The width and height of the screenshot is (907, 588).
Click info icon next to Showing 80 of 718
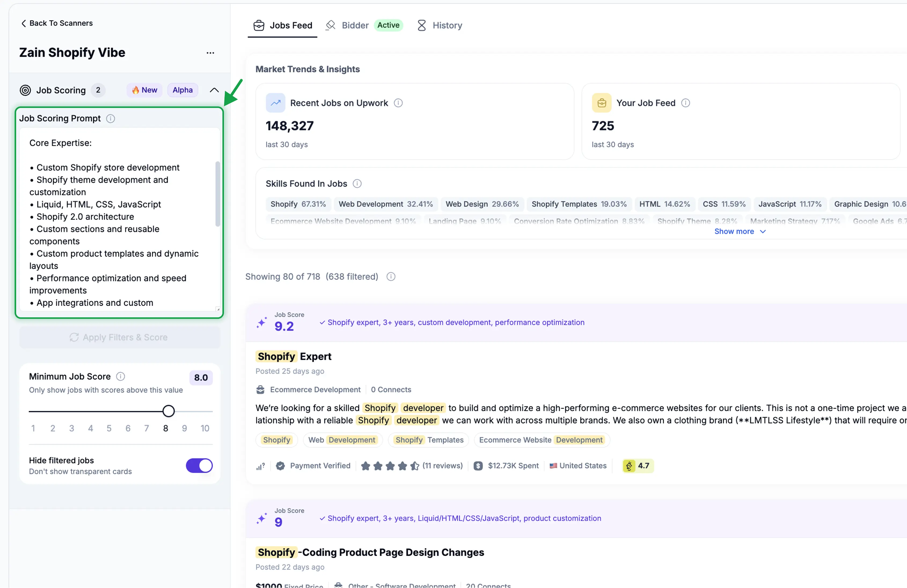(391, 277)
